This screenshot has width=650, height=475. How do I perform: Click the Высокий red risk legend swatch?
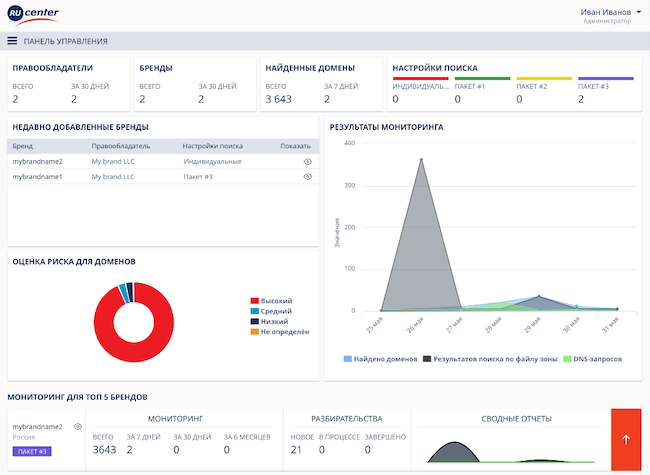254,301
